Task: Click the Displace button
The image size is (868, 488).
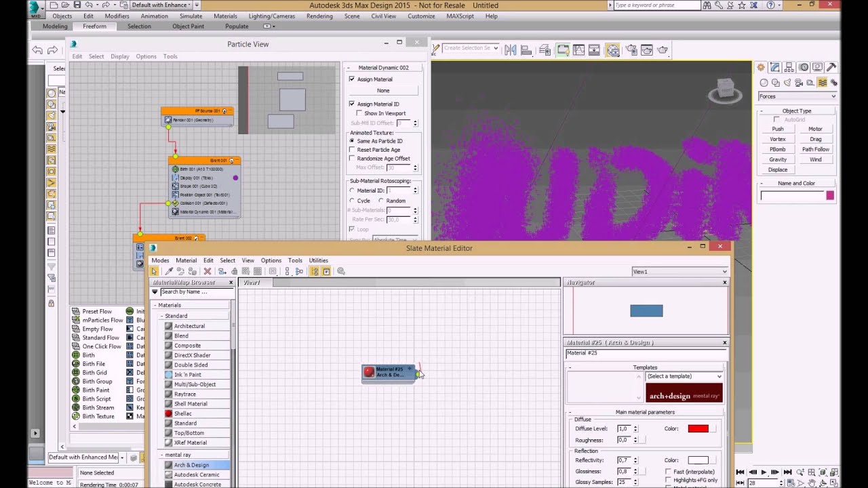Action: [x=778, y=170]
